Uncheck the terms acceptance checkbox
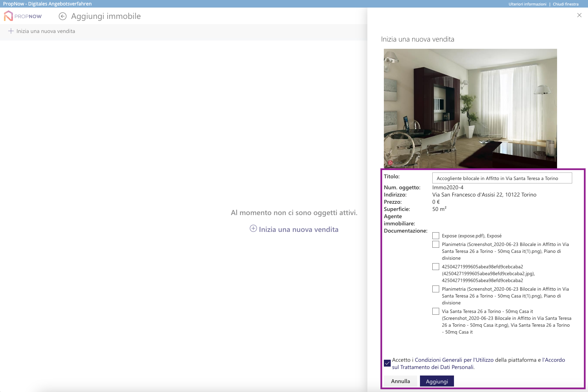Screen dimensions: 588x392 (387, 363)
